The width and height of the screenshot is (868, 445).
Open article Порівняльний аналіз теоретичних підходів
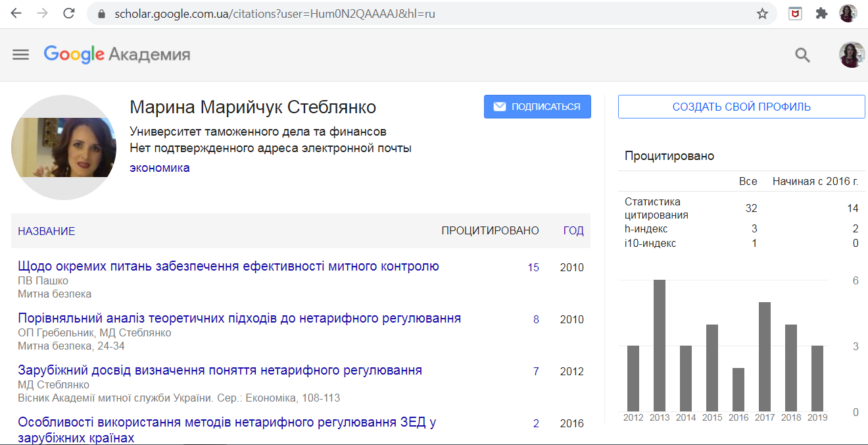239,319
